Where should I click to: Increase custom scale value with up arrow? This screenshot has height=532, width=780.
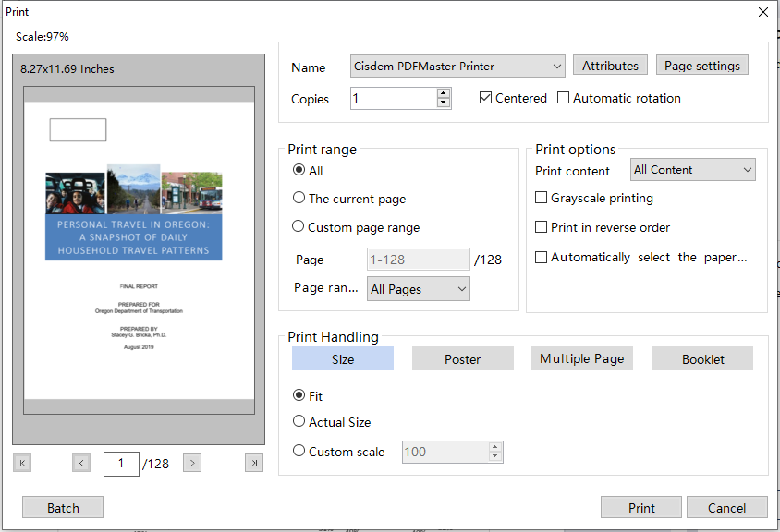[x=495, y=447]
